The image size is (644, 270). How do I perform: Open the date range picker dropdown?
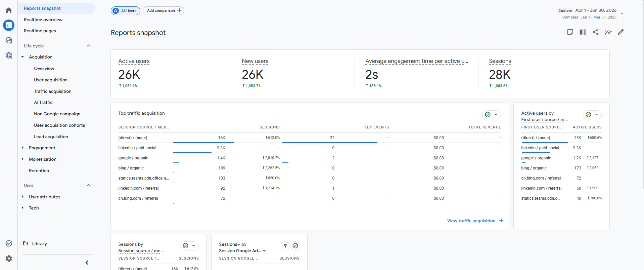[x=622, y=13]
